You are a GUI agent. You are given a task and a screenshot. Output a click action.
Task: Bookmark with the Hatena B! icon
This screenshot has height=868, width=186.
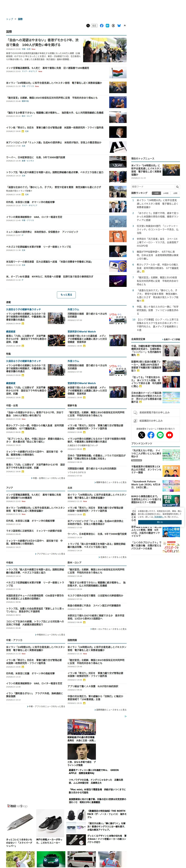tap(107, 26)
